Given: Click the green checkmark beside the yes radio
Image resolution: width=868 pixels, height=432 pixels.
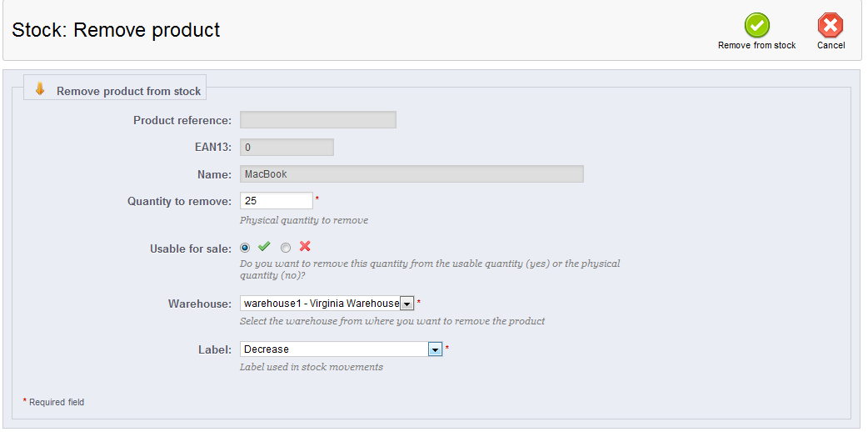Looking at the screenshot, I should 264,246.
